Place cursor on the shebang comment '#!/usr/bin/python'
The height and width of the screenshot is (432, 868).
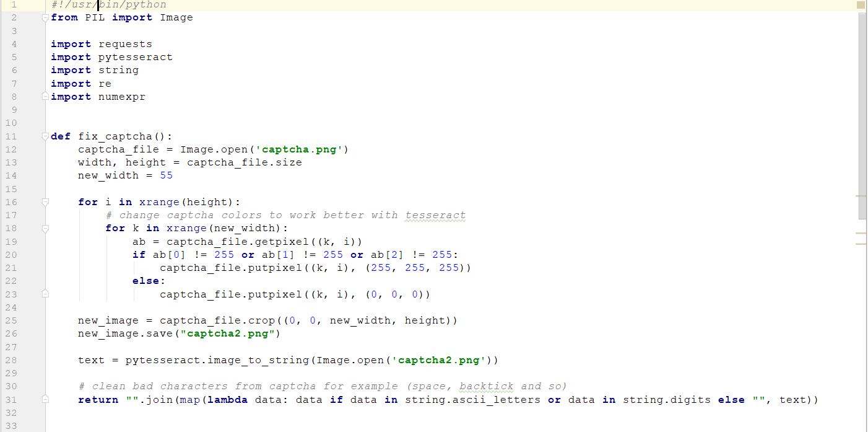tap(108, 5)
